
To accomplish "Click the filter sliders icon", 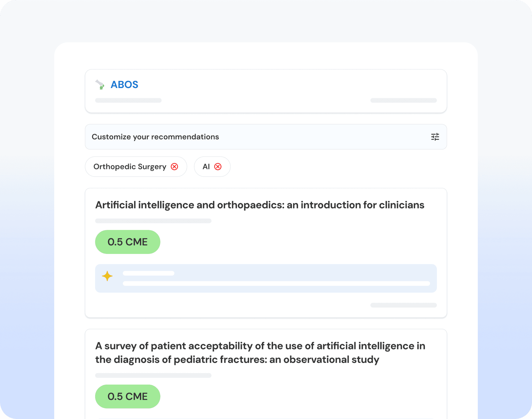I will pyautogui.click(x=435, y=137).
